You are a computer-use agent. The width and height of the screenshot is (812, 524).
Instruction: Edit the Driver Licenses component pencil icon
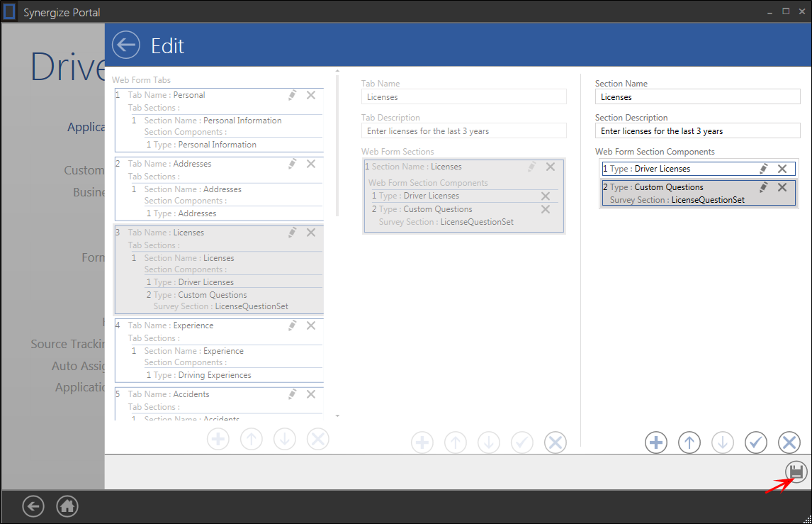[x=764, y=169]
